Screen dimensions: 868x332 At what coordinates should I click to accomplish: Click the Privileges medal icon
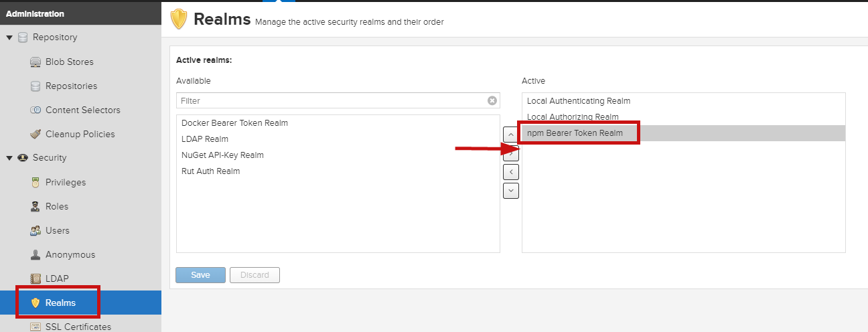[35, 182]
